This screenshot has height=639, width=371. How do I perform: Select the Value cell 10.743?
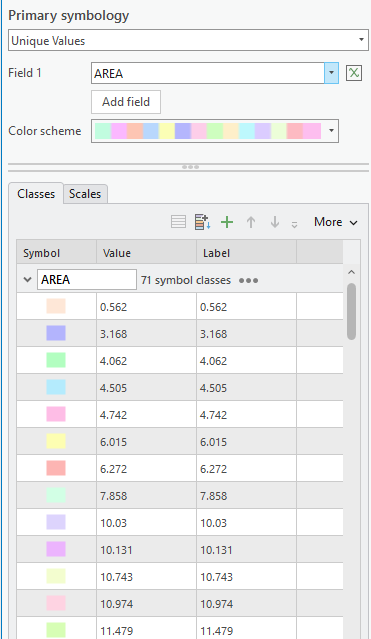tap(146, 576)
